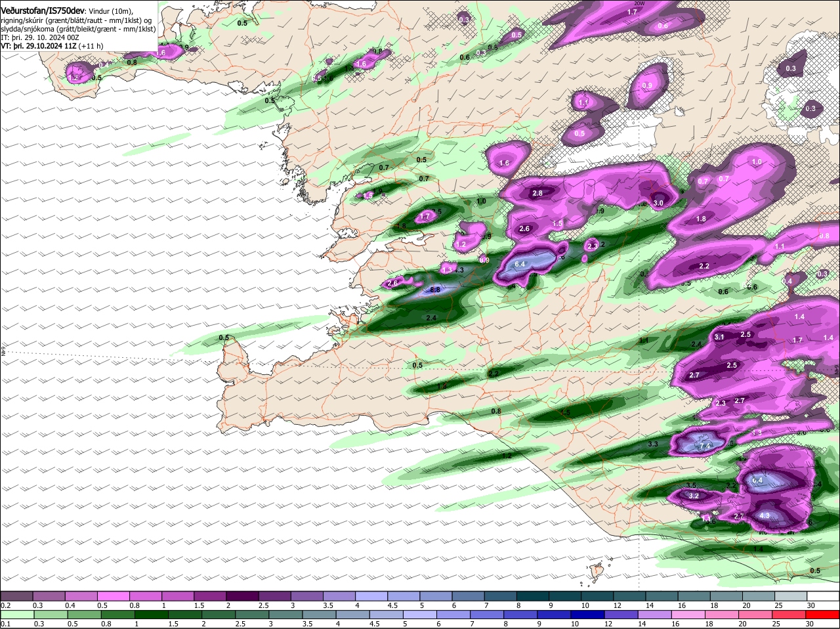Click the small island near the bottom coast

point(597,572)
